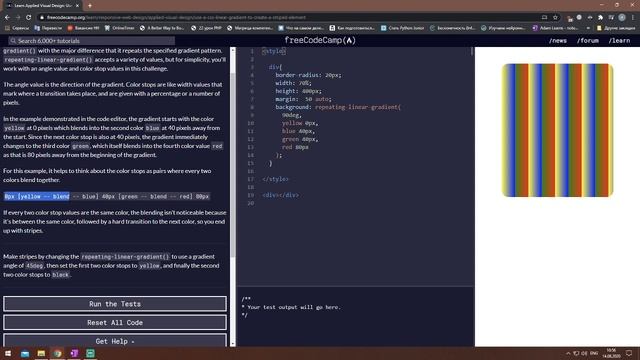This screenshot has height=360, width=640.
Task: Open the purple app icon in the taskbar
Action: point(74,353)
